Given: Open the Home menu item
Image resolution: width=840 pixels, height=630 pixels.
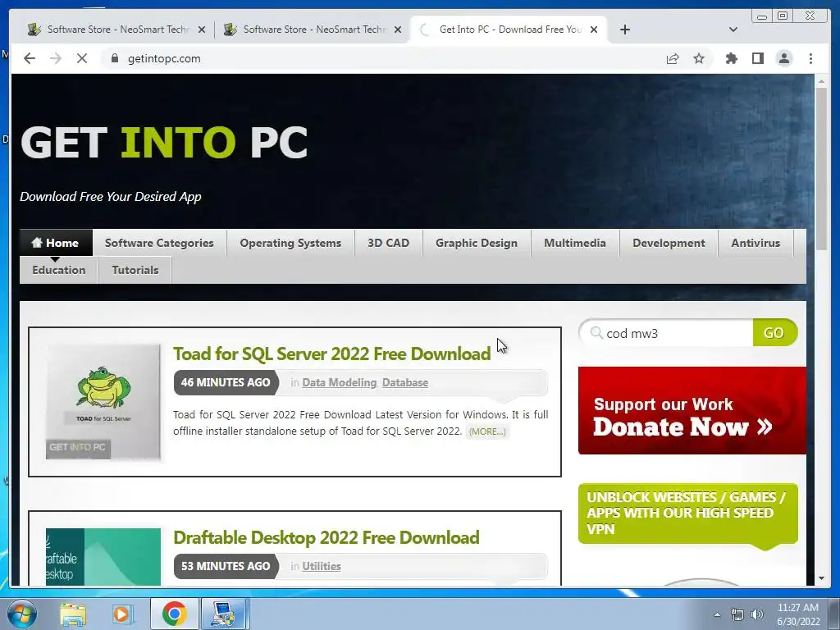Looking at the screenshot, I should (56, 243).
